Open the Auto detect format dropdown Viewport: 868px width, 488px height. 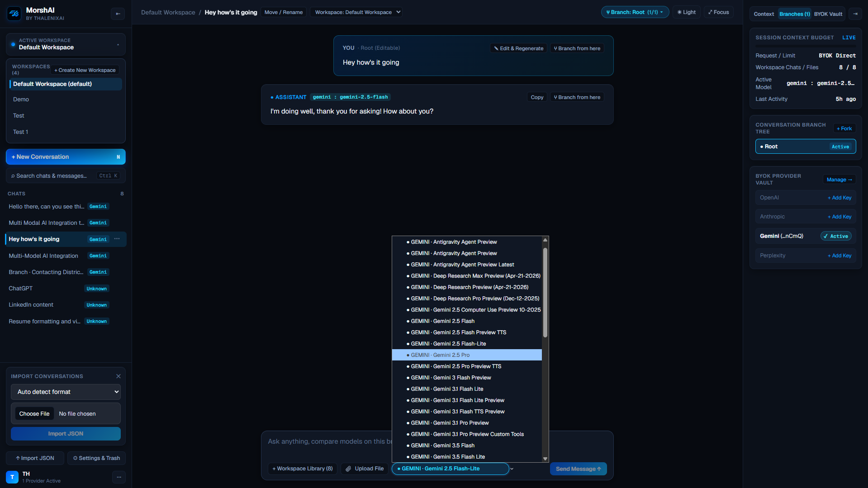(x=66, y=392)
